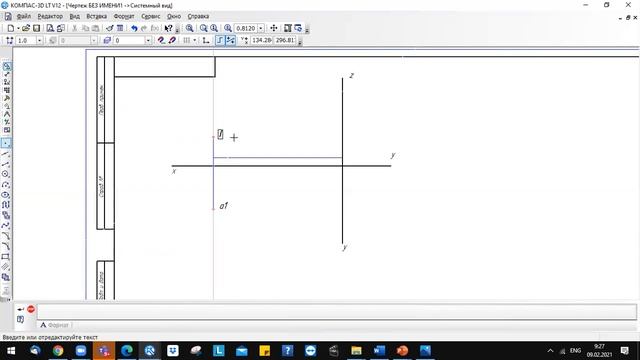Select the Point tool in geometry panel
Image resolution: width=640 pixels, height=360 pixels.
tap(6, 143)
